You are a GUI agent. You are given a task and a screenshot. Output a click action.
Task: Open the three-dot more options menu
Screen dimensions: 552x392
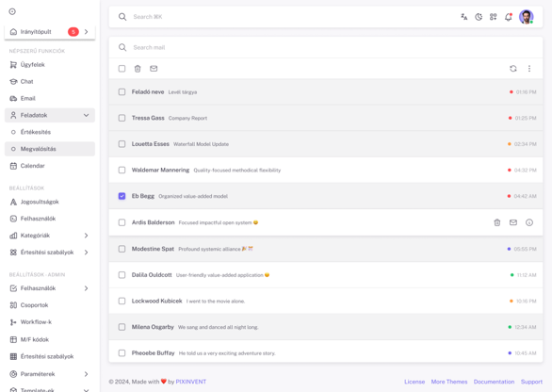529,69
